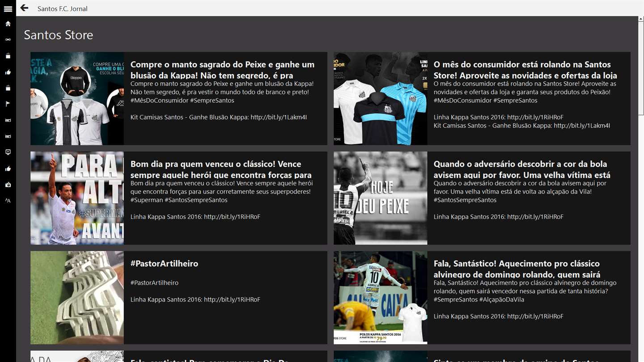
Task: Click the ticket icon directly below the flag icon
Action: coord(8,120)
